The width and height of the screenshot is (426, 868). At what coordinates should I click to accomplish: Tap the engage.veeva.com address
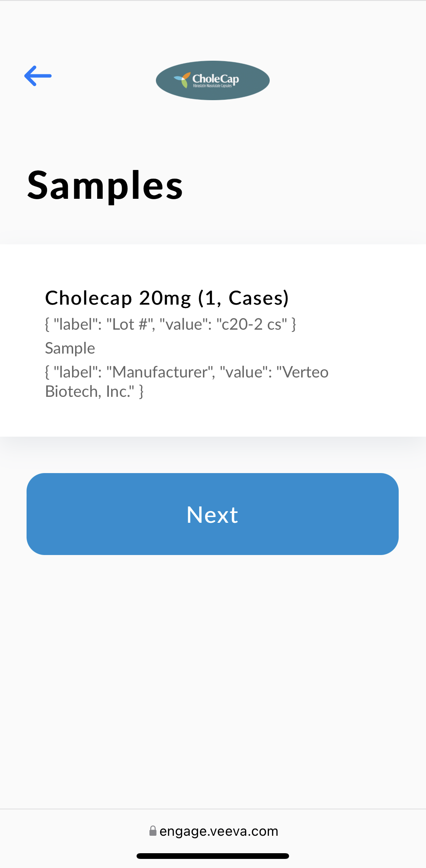(219, 831)
